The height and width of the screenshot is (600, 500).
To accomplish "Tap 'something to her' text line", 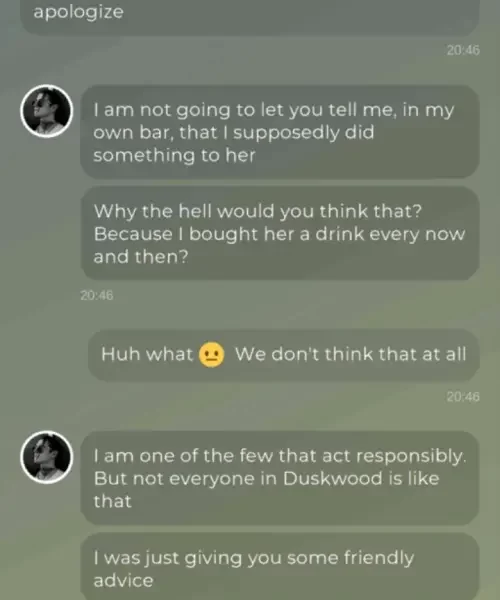I will (x=174, y=155).
